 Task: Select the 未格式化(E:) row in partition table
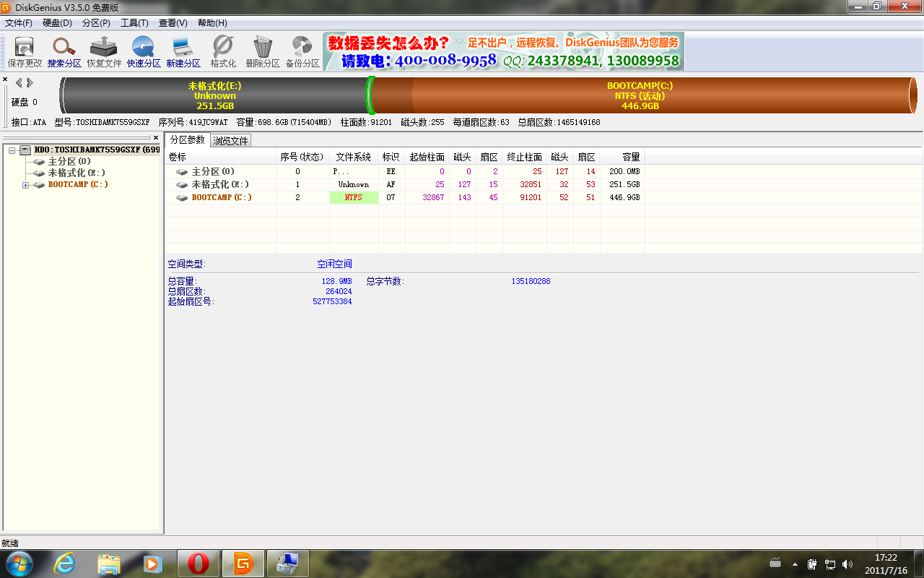(405, 184)
